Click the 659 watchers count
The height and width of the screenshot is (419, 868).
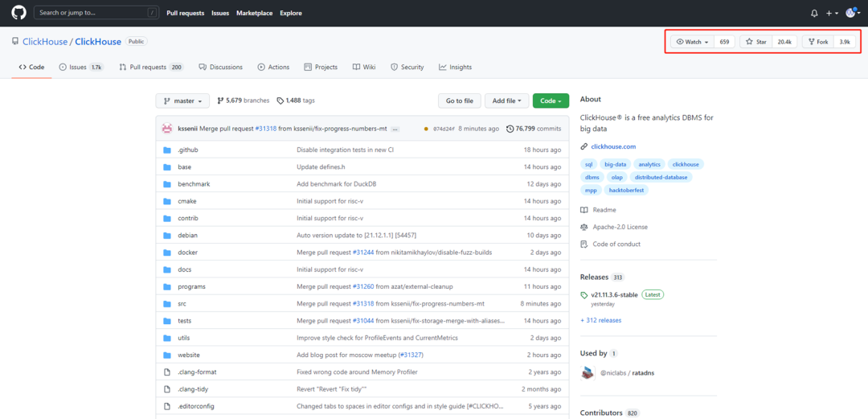pyautogui.click(x=725, y=42)
